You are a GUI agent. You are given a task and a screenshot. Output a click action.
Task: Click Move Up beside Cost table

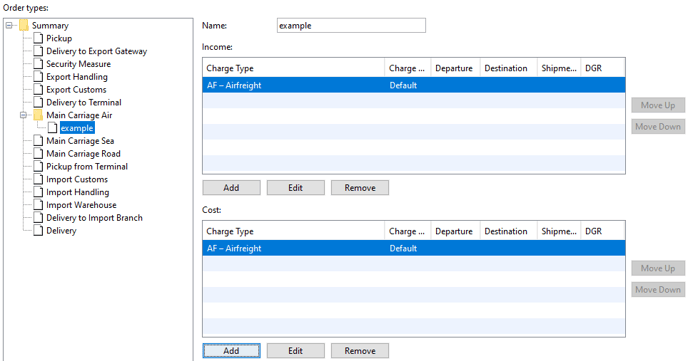658,268
